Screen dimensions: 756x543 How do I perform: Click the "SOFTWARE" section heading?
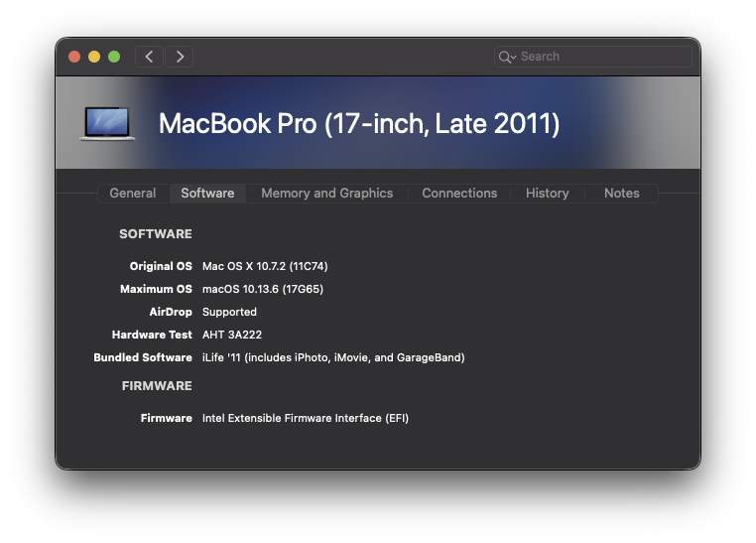click(156, 234)
